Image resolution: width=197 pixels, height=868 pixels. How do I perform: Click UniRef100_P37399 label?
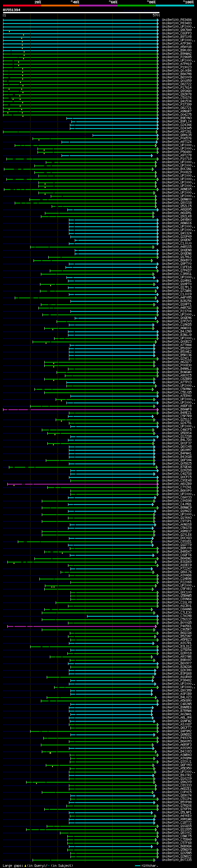tap(177, 104)
